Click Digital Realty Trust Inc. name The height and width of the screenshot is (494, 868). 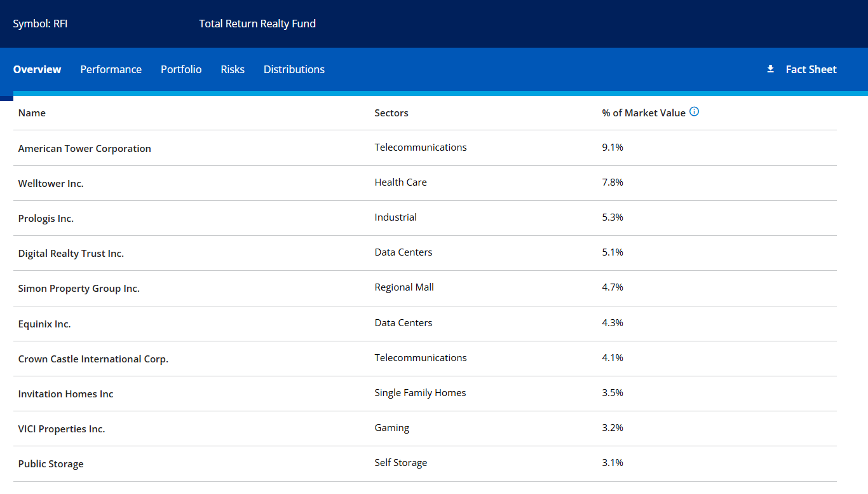[x=71, y=254]
